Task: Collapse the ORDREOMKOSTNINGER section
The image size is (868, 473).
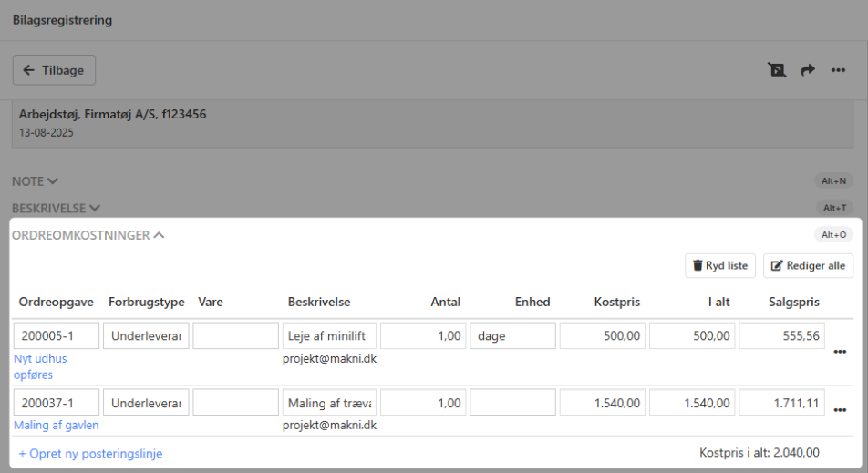Action: pos(88,235)
